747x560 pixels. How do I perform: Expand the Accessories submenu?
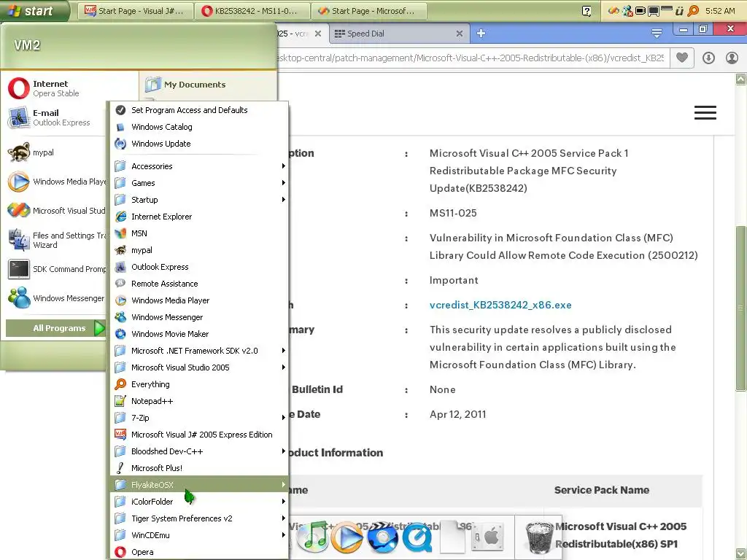tap(199, 166)
